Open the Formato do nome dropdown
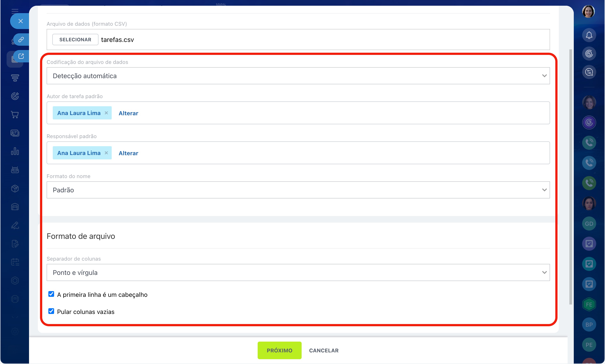This screenshot has height=364, width=605. (x=298, y=190)
